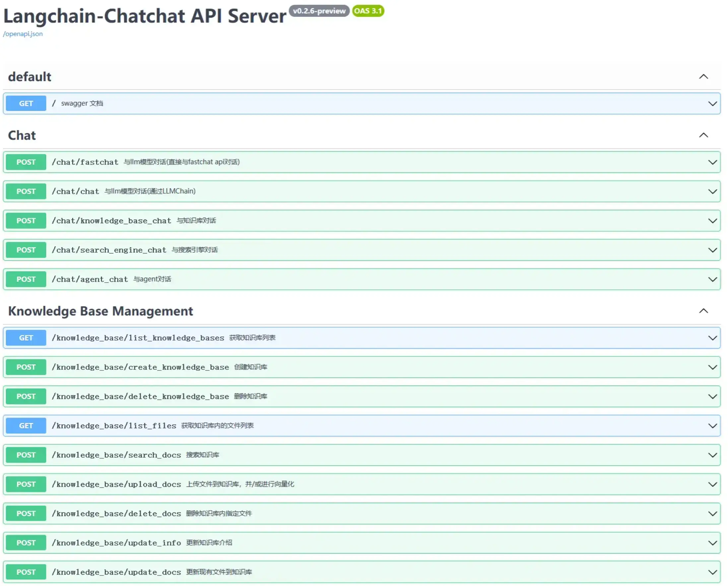Click the '与agent对话' description text
Screen dimensions: 728x586
click(152, 279)
